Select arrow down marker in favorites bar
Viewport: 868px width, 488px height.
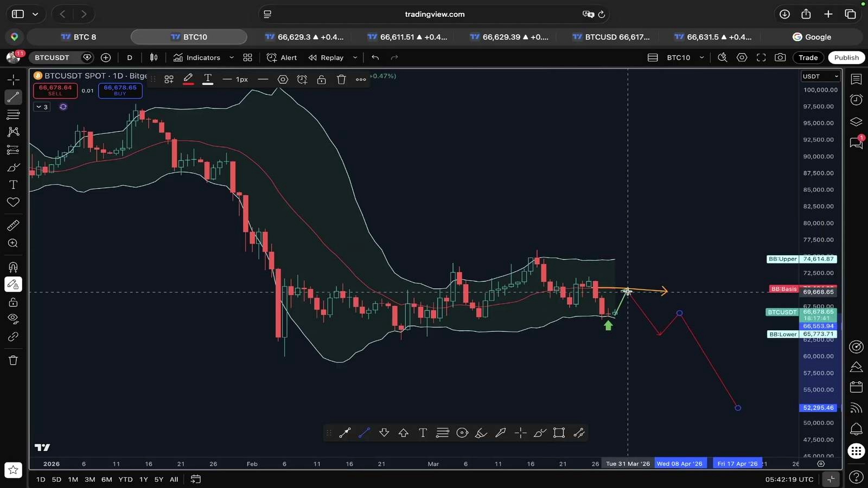[384, 433]
